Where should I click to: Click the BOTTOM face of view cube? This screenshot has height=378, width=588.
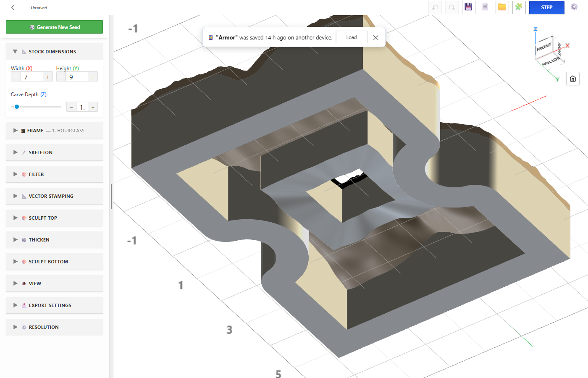tap(551, 61)
